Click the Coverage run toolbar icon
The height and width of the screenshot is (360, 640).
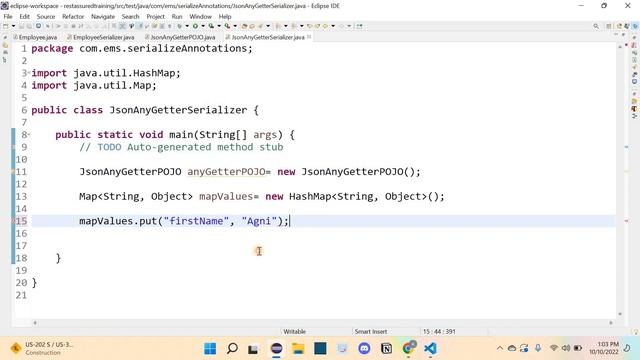(211, 26)
